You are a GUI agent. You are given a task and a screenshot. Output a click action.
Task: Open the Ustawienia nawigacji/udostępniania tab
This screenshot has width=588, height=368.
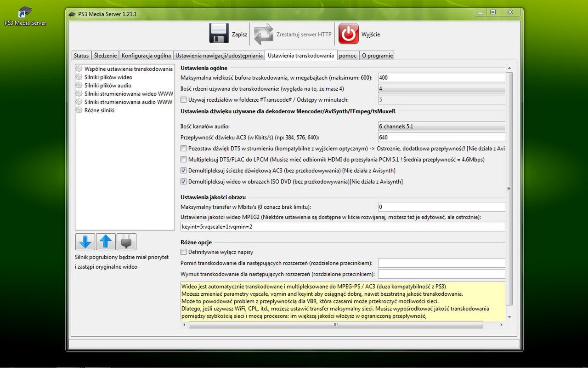pos(219,56)
